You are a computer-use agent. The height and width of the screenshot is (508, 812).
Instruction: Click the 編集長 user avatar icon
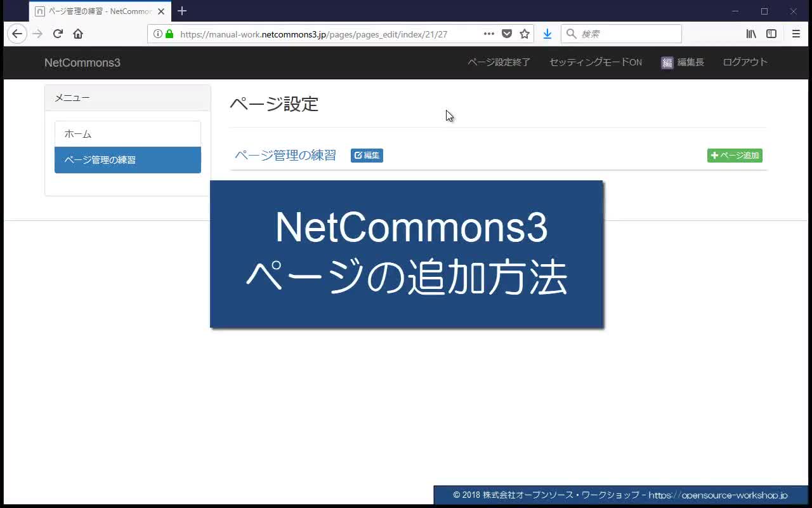[667, 62]
